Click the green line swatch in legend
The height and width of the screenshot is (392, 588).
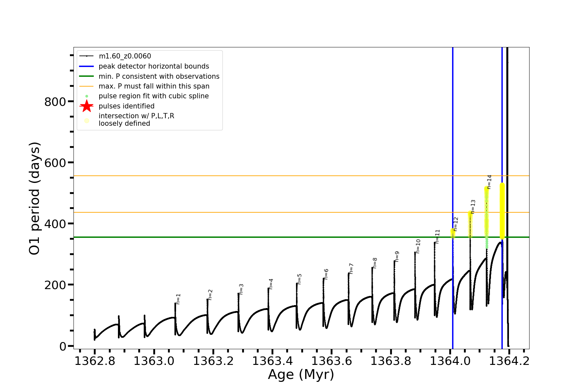[x=87, y=76]
